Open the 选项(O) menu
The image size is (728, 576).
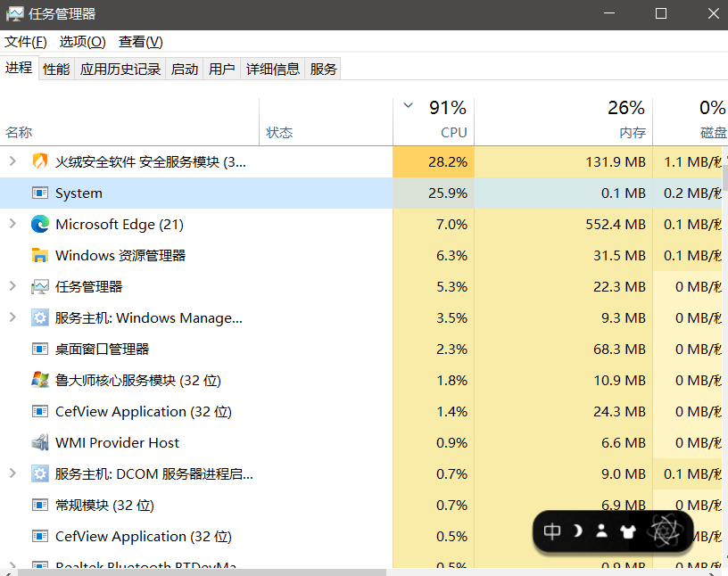pyautogui.click(x=82, y=42)
